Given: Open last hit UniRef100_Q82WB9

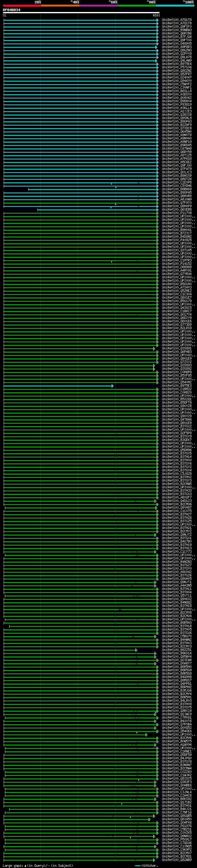Looking at the screenshot, I should pos(177,860).
